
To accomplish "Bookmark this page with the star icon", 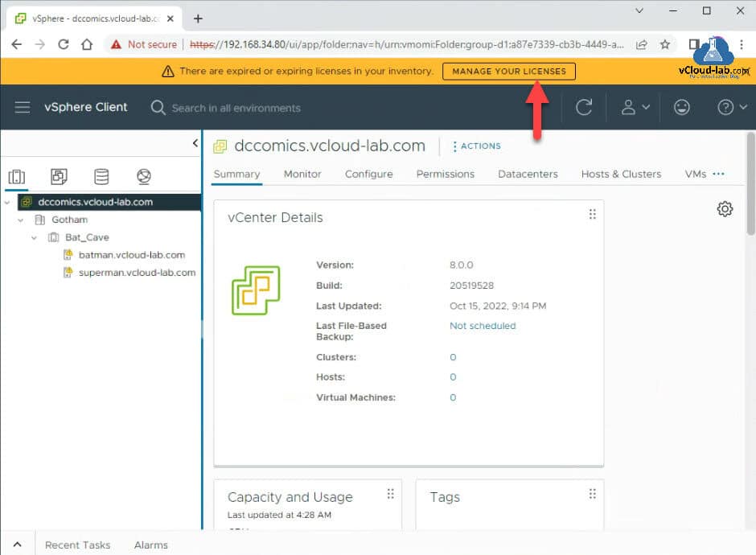I will coord(665,44).
